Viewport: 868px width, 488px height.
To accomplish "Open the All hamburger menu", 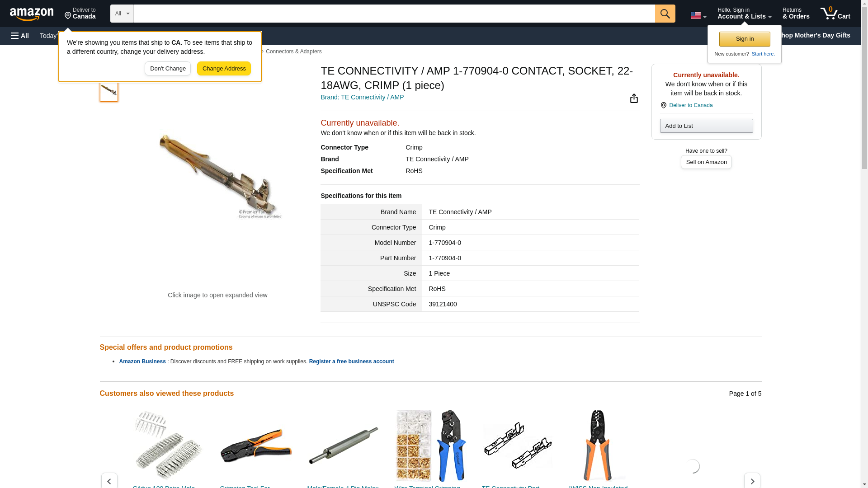I will (20, 36).
